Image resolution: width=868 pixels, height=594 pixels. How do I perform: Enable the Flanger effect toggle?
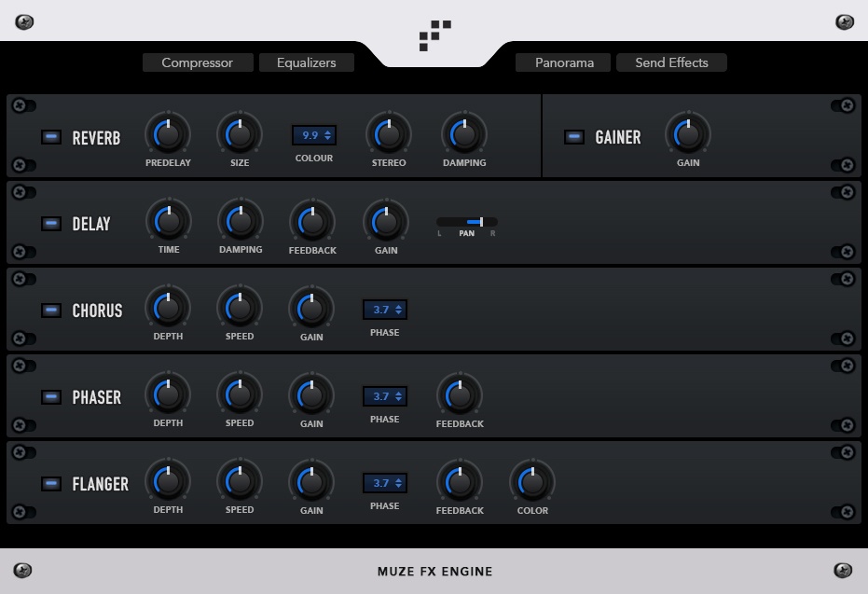[51, 484]
